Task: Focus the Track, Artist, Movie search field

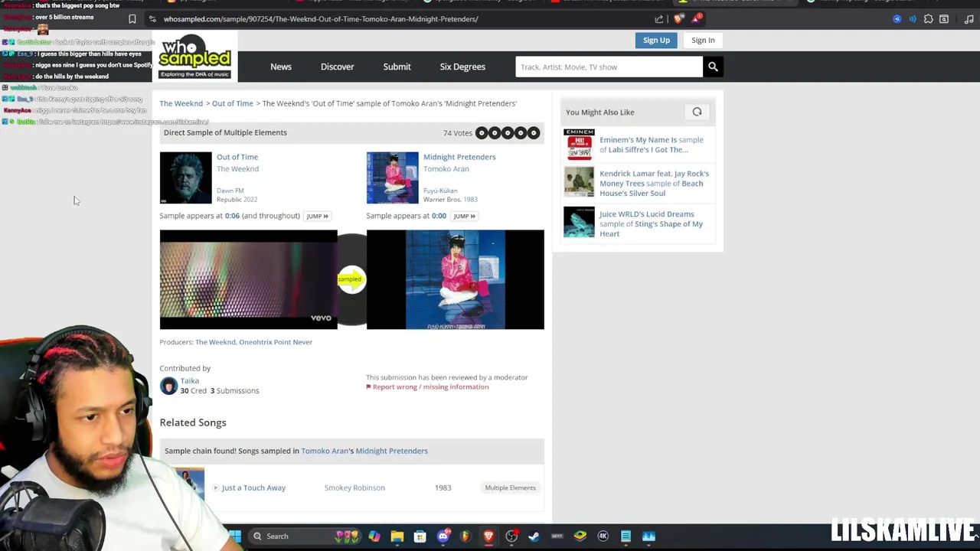Action: 609,67
